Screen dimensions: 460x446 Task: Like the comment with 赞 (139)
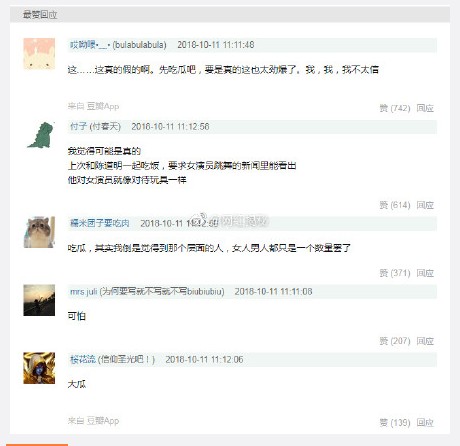click(x=395, y=423)
